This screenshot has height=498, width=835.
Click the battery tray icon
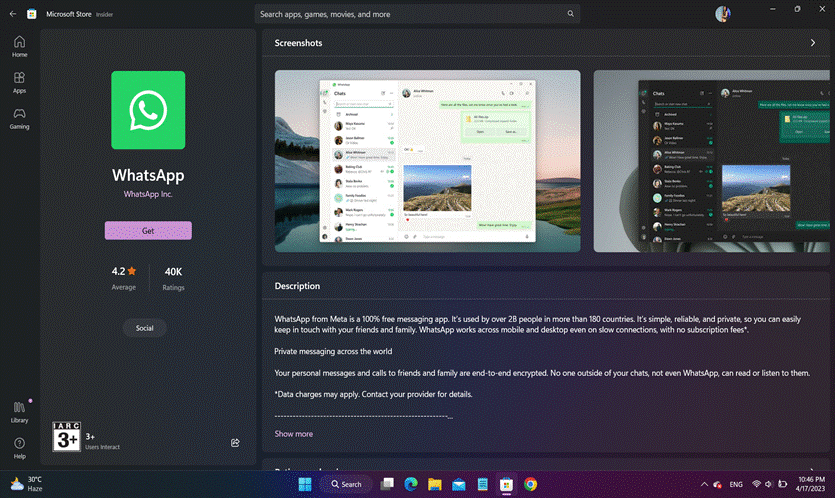click(783, 484)
